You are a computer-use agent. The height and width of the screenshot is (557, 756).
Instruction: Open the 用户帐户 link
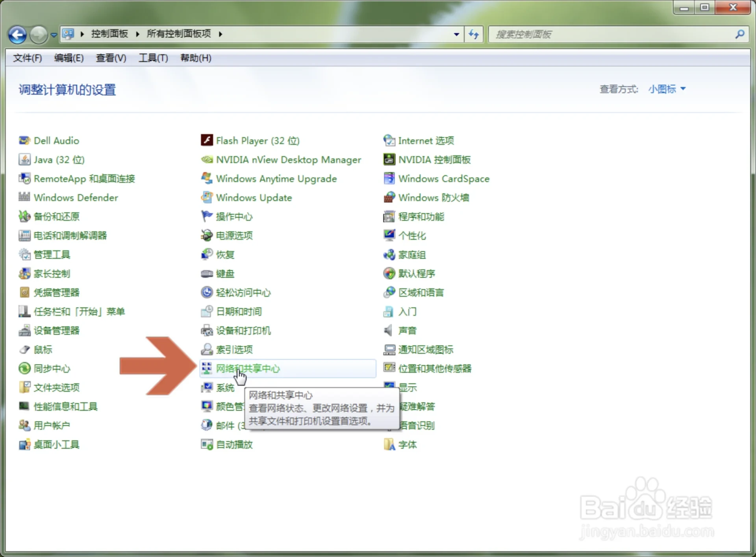pos(52,425)
